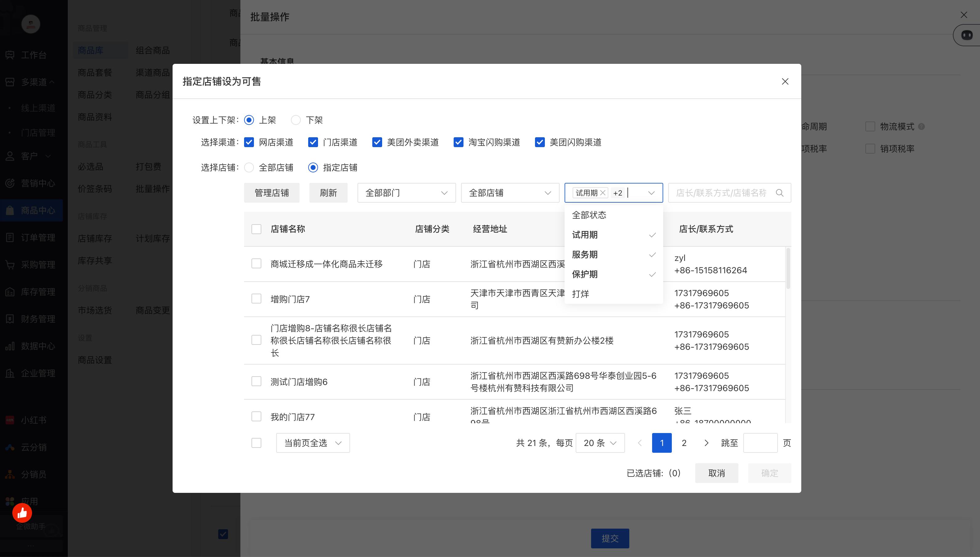Click the red thumbs-up feedback button
The width and height of the screenshot is (980, 557).
coord(22,513)
